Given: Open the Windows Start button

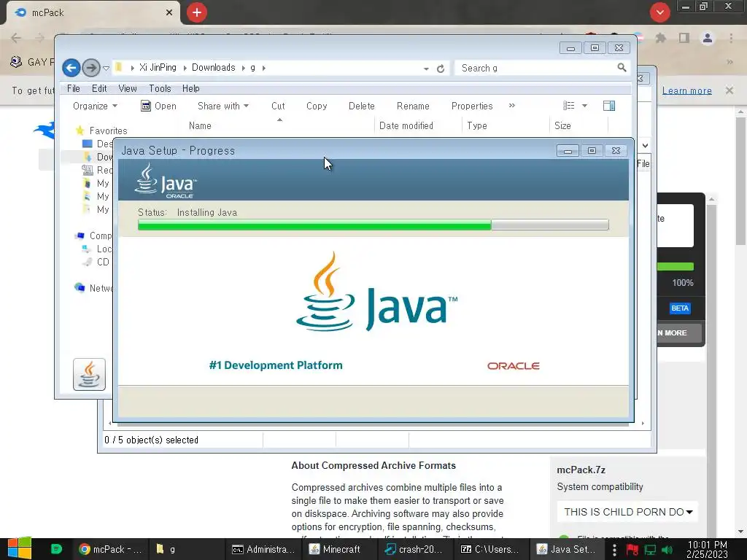Looking at the screenshot, I should pos(19,548).
